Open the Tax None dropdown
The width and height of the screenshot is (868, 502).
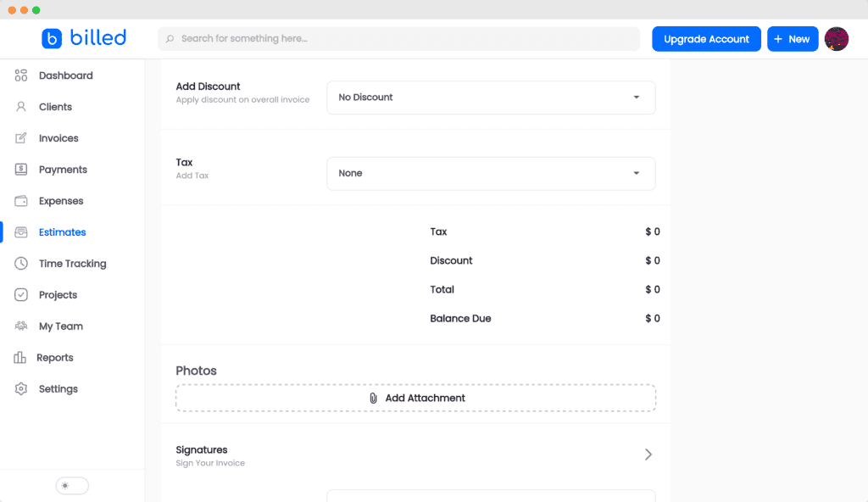point(490,173)
